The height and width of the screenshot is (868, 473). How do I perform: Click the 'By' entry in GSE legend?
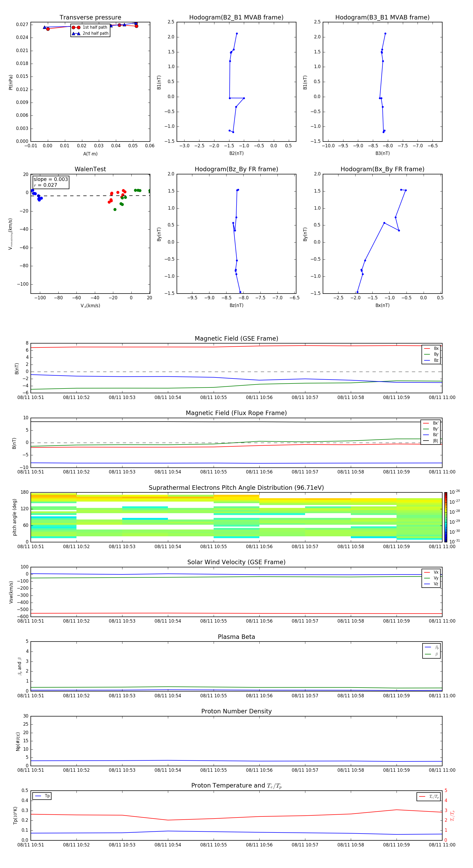(431, 355)
